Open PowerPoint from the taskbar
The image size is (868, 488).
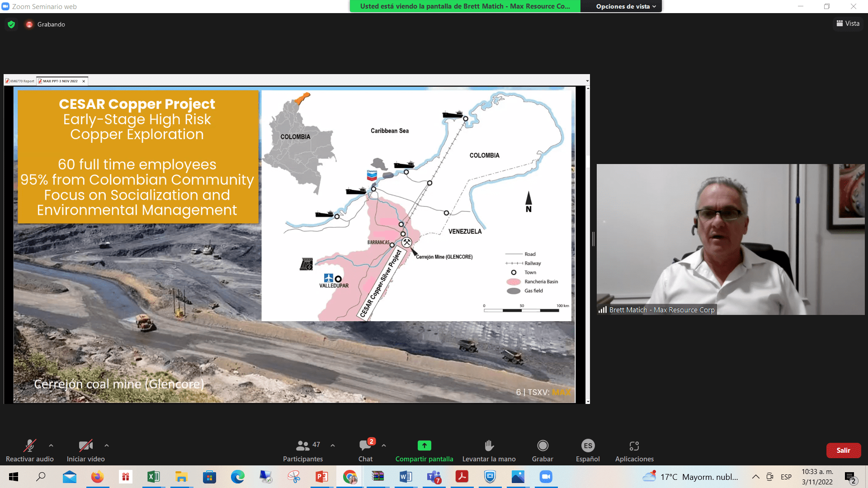tap(321, 477)
